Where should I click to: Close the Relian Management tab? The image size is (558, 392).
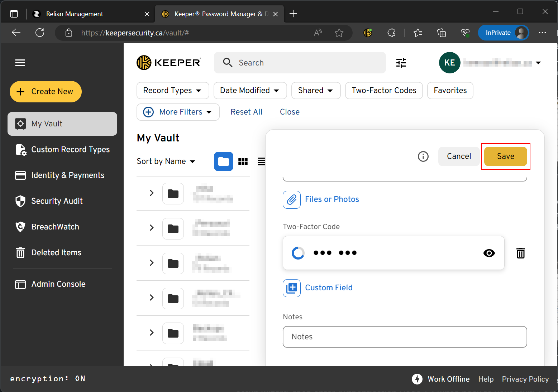[x=147, y=14]
